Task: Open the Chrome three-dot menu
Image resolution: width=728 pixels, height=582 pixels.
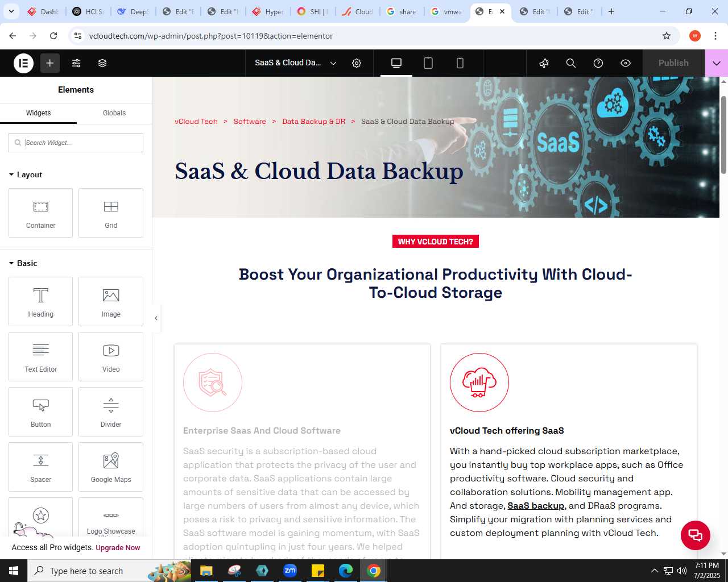Action: 715,36
